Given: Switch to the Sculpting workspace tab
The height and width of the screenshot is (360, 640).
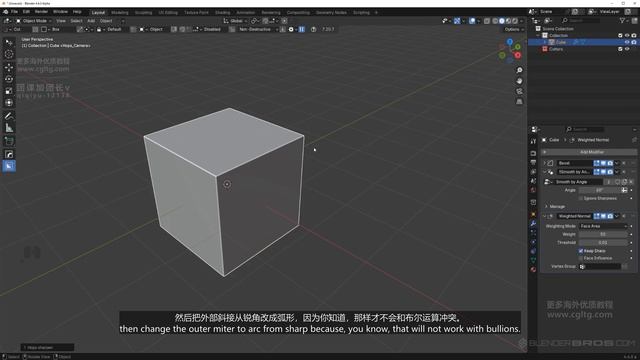Looking at the screenshot, I should pyautogui.click(x=143, y=13).
